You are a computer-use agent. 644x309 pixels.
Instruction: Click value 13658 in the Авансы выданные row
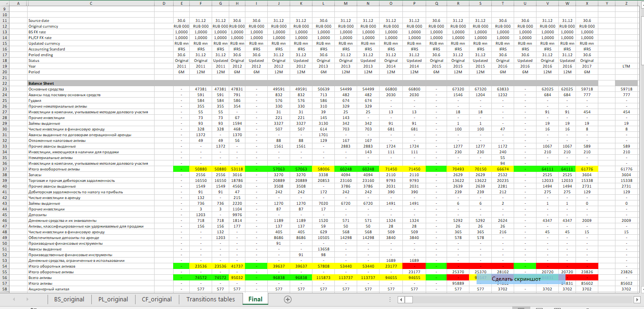[323, 249]
